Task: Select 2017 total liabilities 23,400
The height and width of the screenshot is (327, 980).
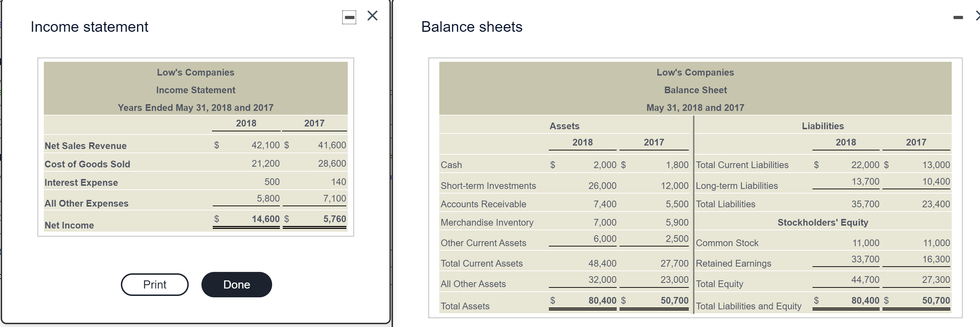Action: 936,204
